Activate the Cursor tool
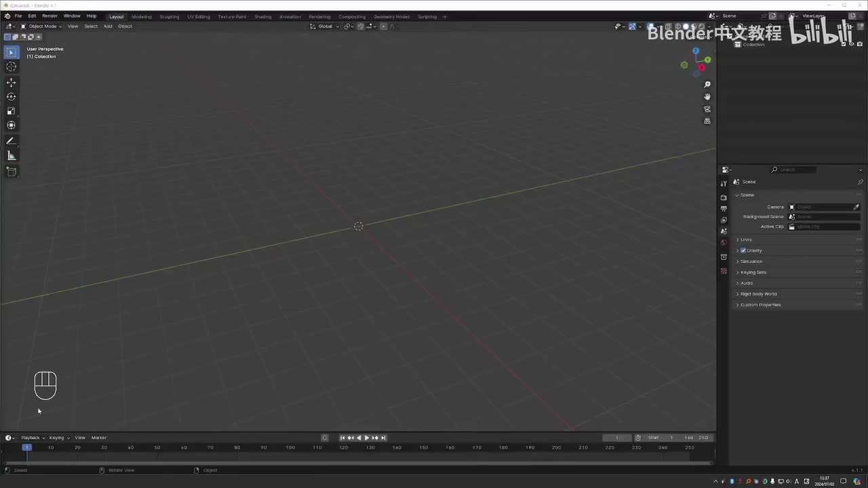The width and height of the screenshot is (868, 488). tap(11, 66)
